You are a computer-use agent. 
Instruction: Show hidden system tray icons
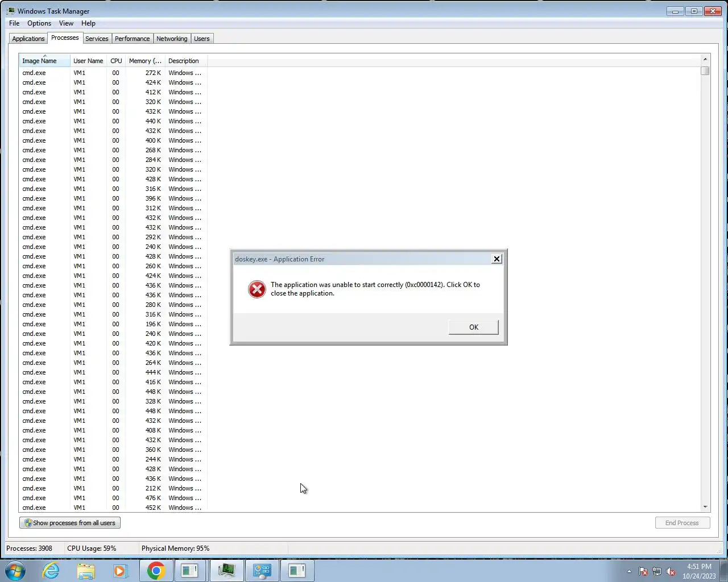pyautogui.click(x=629, y=572)
